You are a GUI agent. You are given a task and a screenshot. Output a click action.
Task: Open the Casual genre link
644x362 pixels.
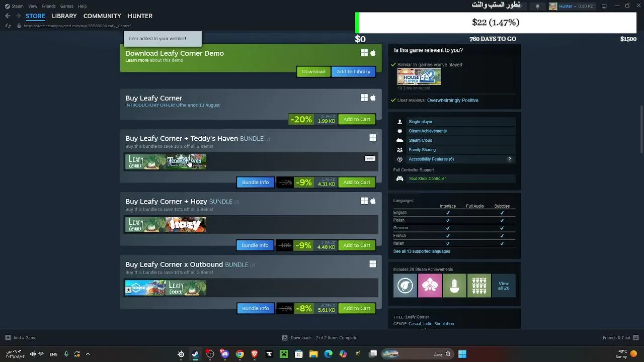coord(415,324)
